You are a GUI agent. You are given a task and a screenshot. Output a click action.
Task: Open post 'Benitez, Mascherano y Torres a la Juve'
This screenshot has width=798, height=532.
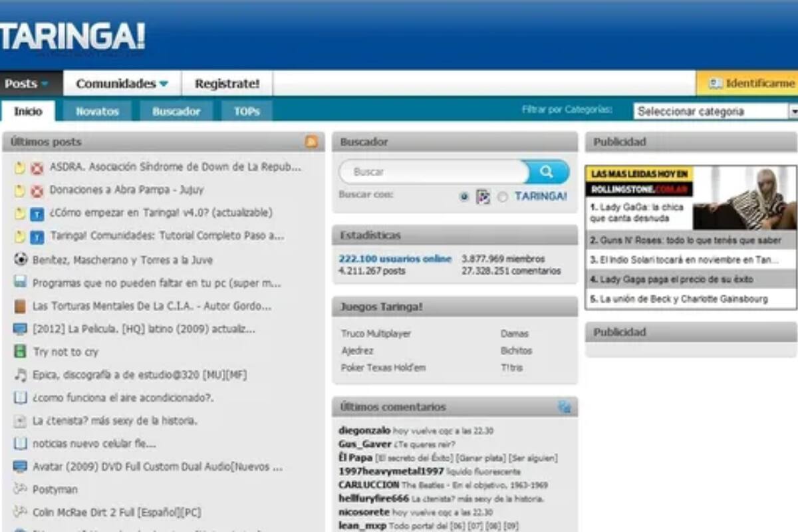click(x=122, y=260)
